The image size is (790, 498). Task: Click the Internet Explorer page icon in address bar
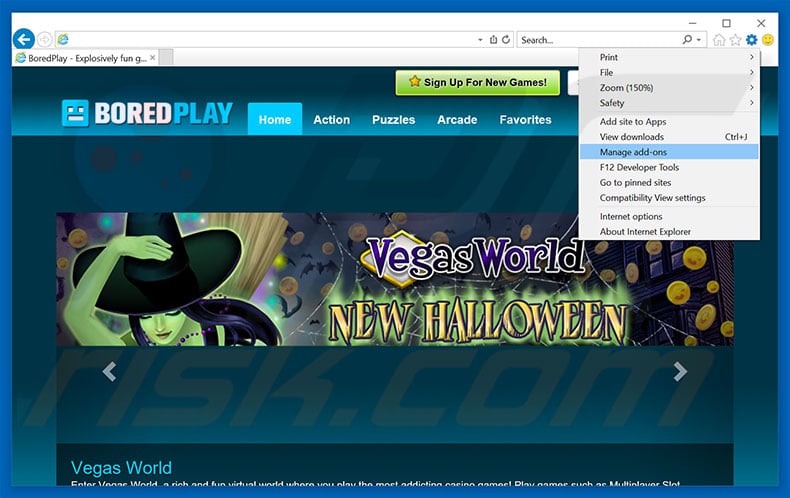coord(63,39)
